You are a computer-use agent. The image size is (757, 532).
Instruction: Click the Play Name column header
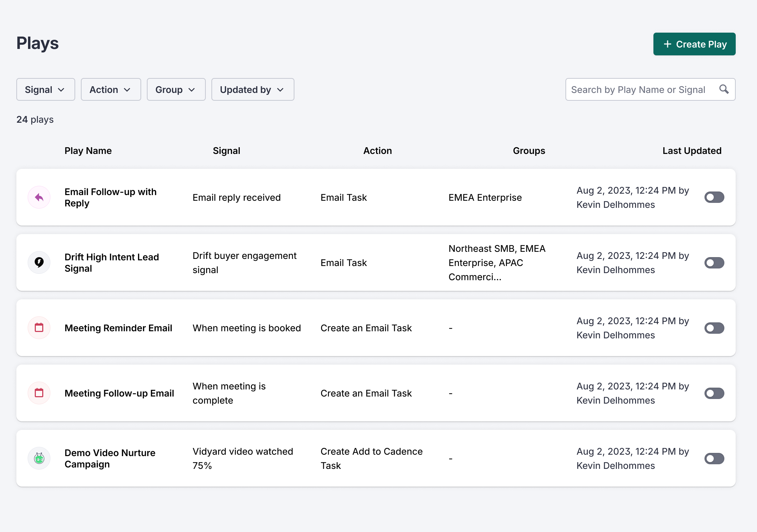click(x=88, y=151)
